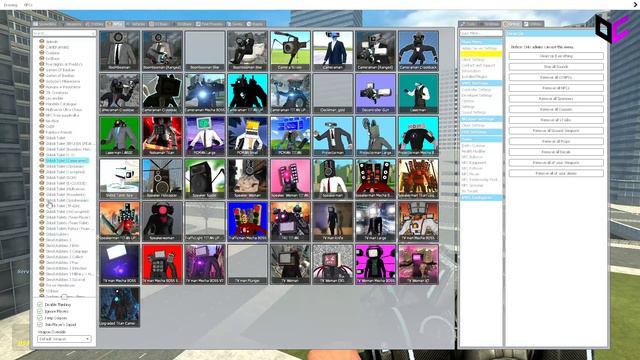Select the NPC Spawner tool
This screenshot has height=360, width=640.
pos(473,185)
